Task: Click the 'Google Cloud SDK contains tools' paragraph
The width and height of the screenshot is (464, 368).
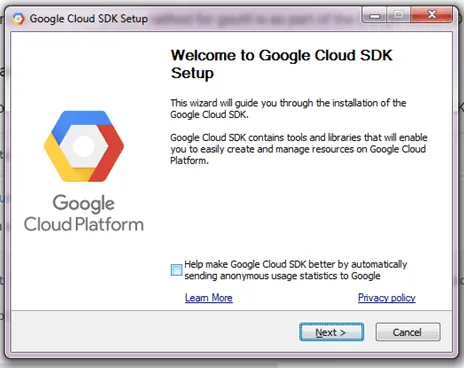Action: coord(299,149)
